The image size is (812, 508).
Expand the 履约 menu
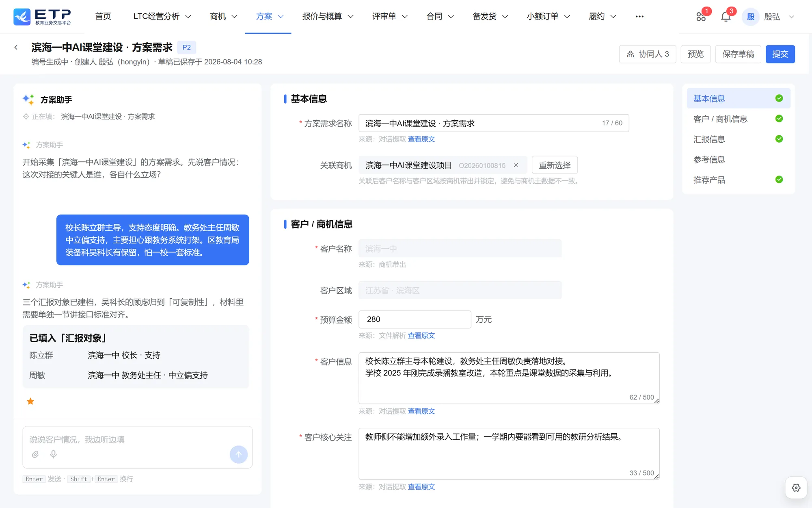coord(603,17)
